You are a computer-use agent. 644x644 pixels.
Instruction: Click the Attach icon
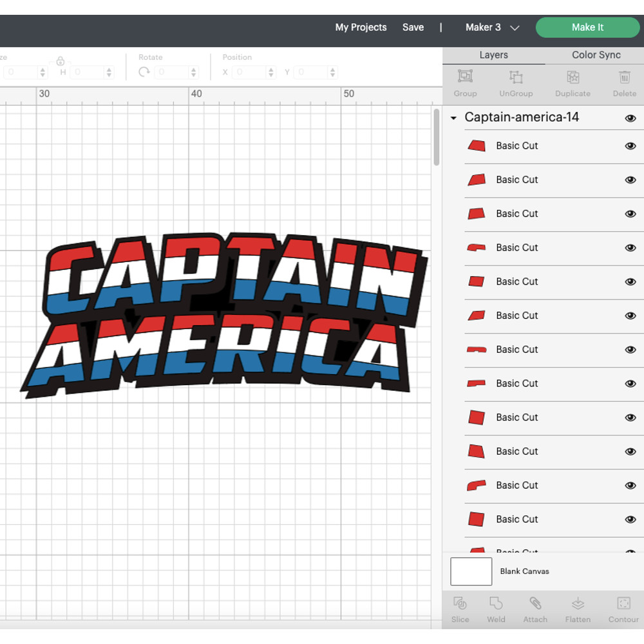tap(535, 609)
